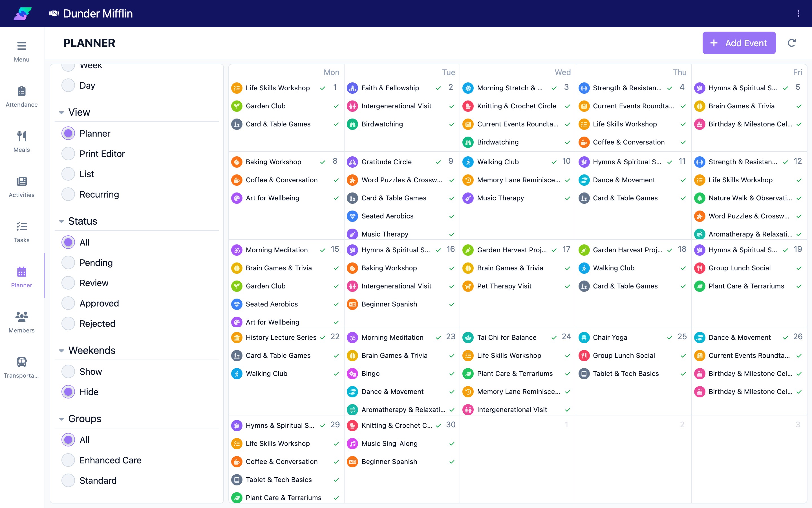Click the Dunder Mifflin handshake icon

coord(54,14)
